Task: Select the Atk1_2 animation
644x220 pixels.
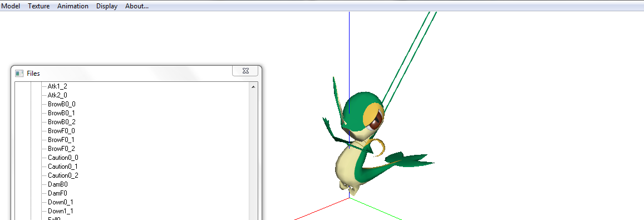Action: coord(57,86)
